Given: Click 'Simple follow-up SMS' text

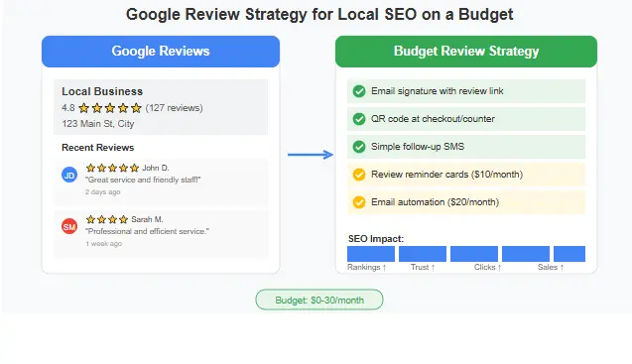Looking at the screenshot, I should click(x=418, y=147).
